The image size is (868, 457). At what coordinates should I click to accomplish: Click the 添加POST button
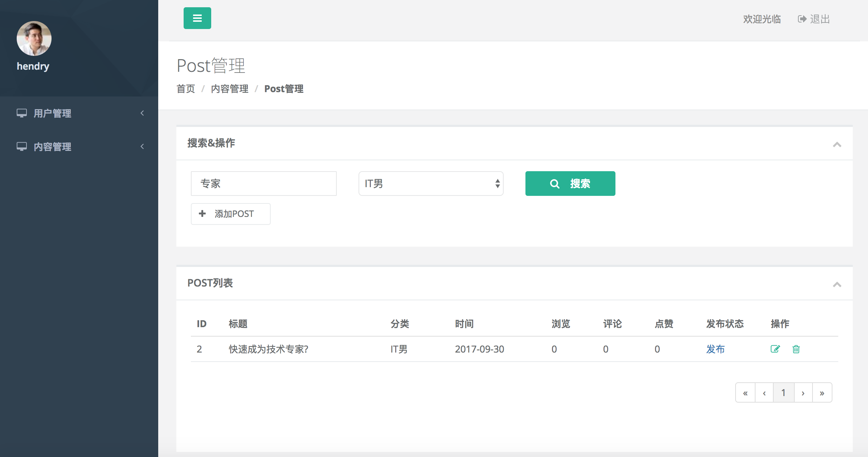pyautogui.click(x=230, y=214)
